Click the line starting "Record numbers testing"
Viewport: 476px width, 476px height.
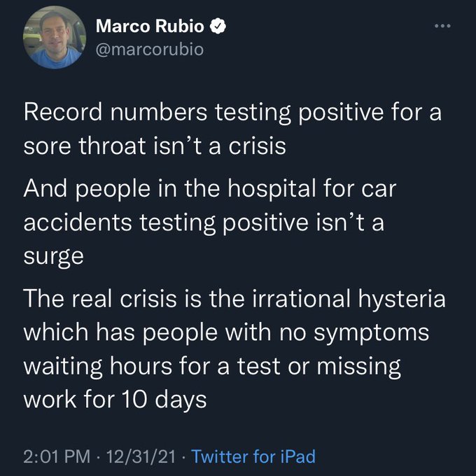pyautogui.click(x=232, y=112)
